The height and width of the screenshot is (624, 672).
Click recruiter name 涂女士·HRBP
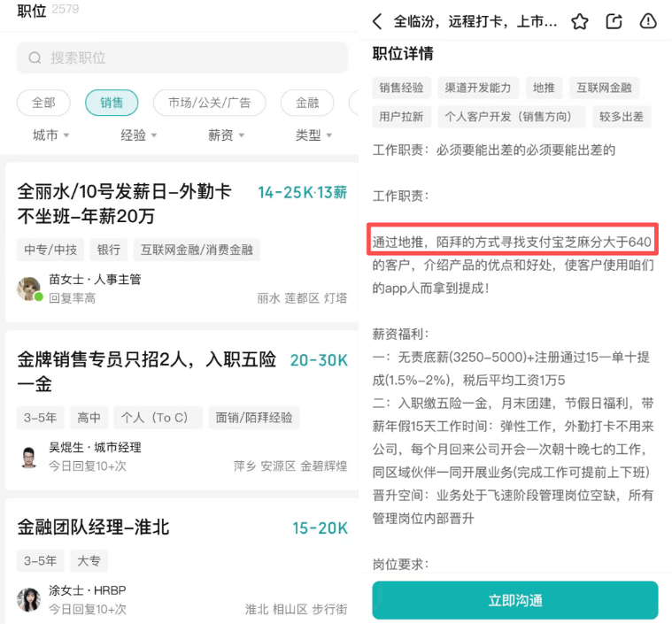[88, 590]
